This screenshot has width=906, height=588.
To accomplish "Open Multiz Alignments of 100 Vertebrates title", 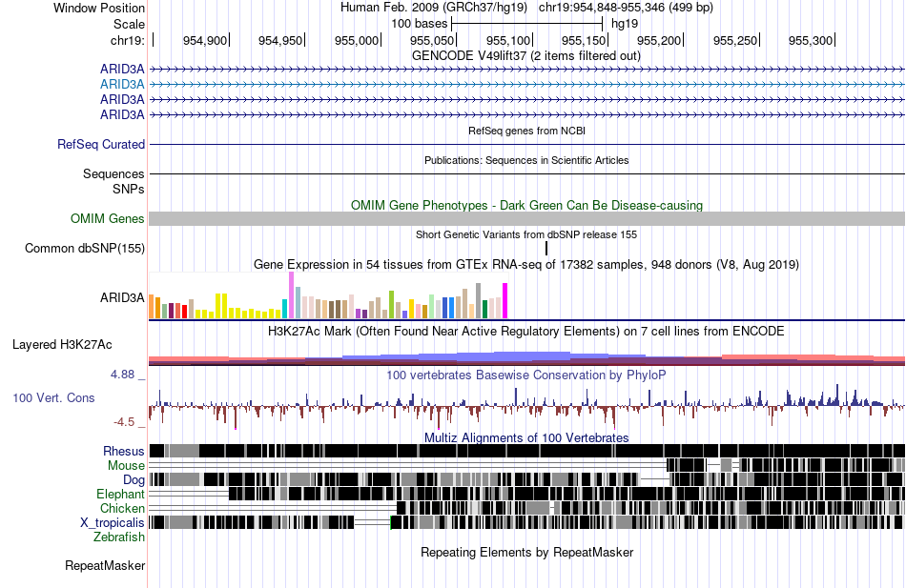I will coord(526,437).
